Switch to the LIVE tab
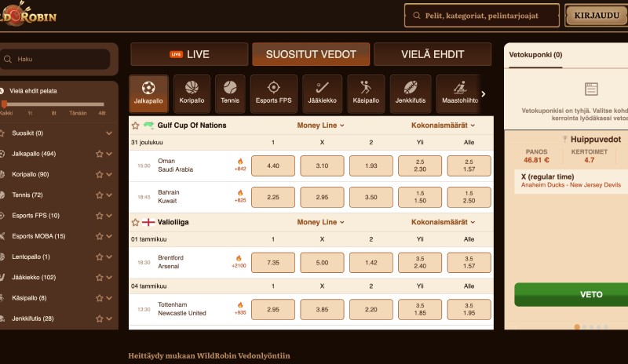628x364 pixels. (189, 54)
